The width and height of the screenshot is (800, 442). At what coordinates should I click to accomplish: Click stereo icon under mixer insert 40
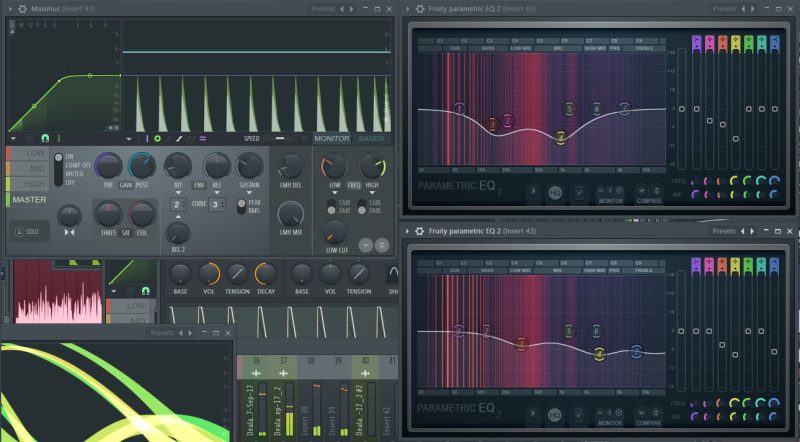[x=365, y=373]
